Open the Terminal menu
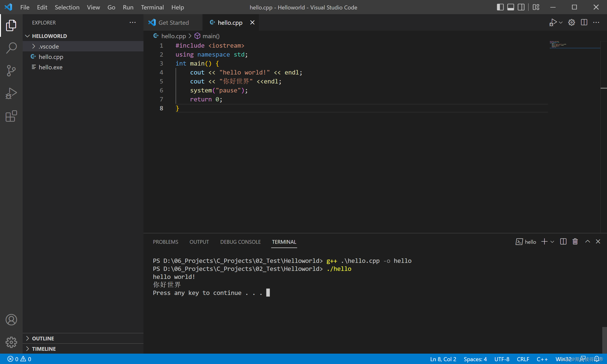This screenshot has width=607, height=364. click(x=152, y=7)
